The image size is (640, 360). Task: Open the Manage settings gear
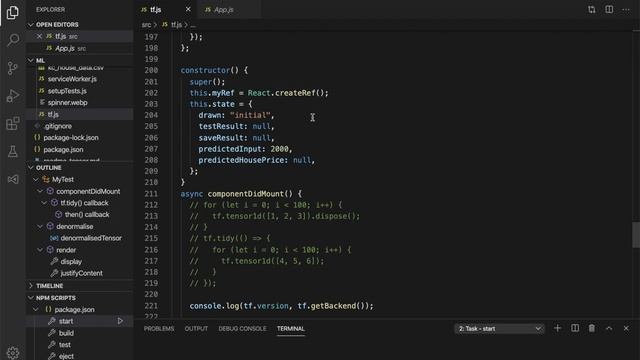13,353
